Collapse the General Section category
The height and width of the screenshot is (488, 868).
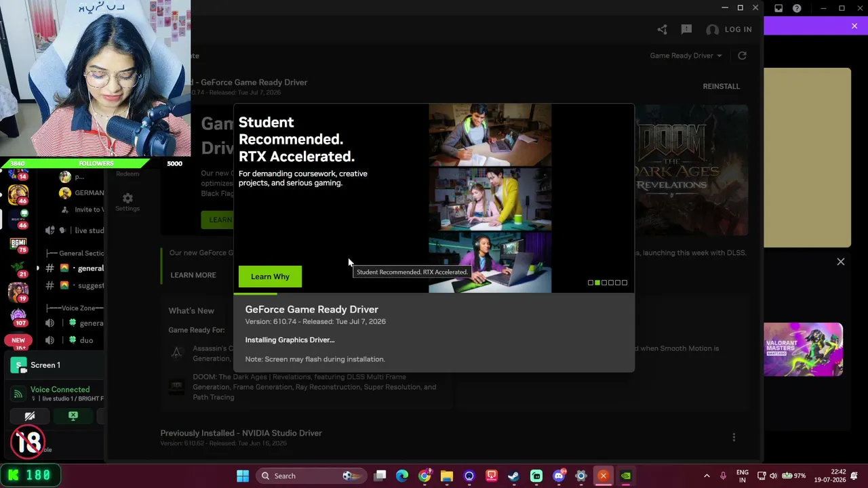pyautogui.click(x=77, y=253)
